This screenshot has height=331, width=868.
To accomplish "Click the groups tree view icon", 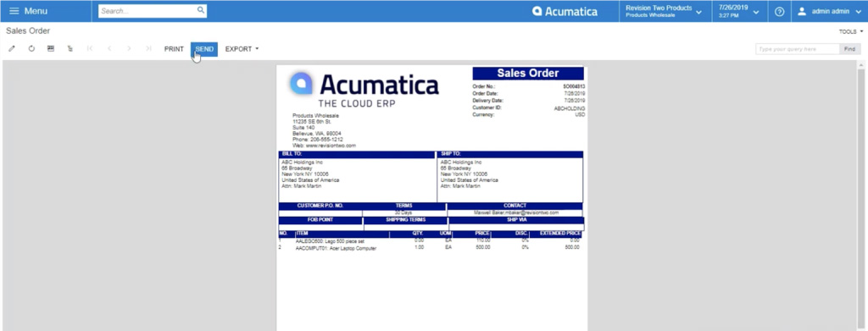I will tap(70, 48).
